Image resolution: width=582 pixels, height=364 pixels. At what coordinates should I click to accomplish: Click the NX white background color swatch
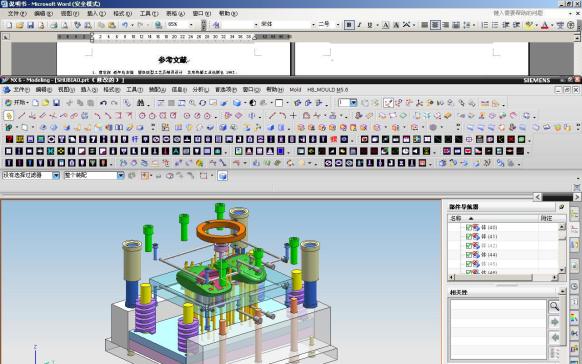[279, 103]
